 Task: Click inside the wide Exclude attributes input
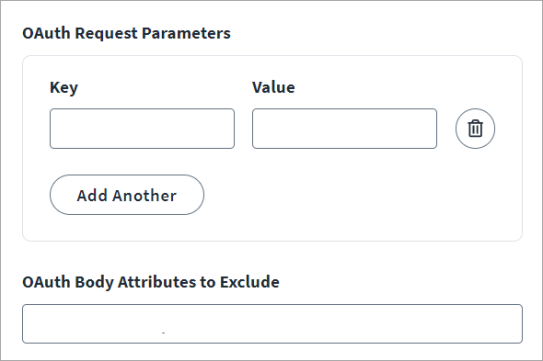(x=272, y=324)
